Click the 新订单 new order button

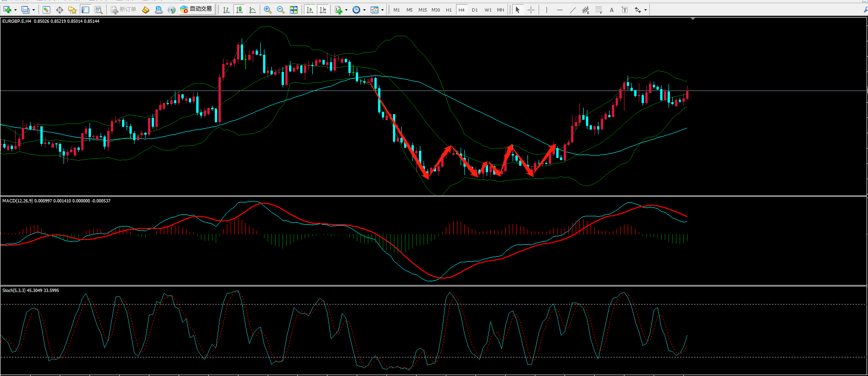[123, 9]
